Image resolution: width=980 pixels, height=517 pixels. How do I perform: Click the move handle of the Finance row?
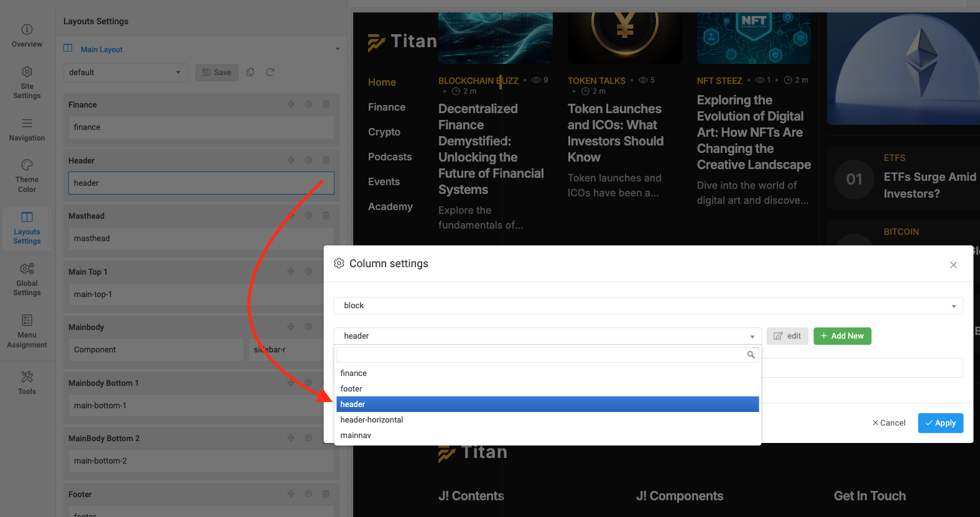pos(291,104)
